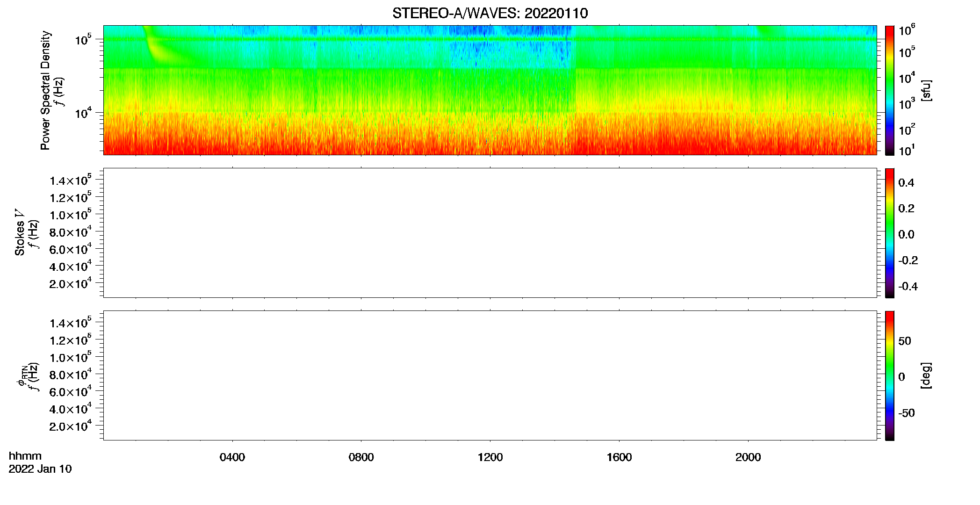The height and width of the screenshot is (505, 980).
Task: Click the power spectral density colorbar
Action: click(890, 90)
